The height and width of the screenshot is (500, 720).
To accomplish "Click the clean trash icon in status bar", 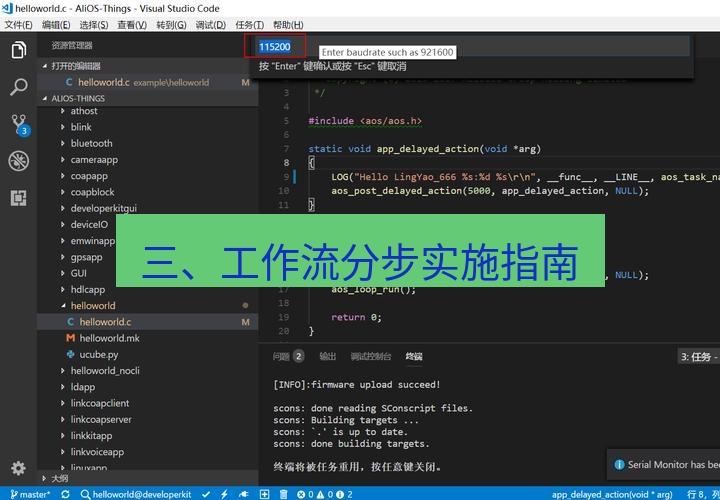I will coord(284,494).
